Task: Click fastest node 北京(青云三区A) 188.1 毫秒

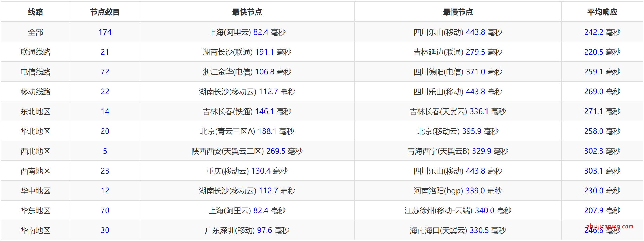Action: (247, 131)
